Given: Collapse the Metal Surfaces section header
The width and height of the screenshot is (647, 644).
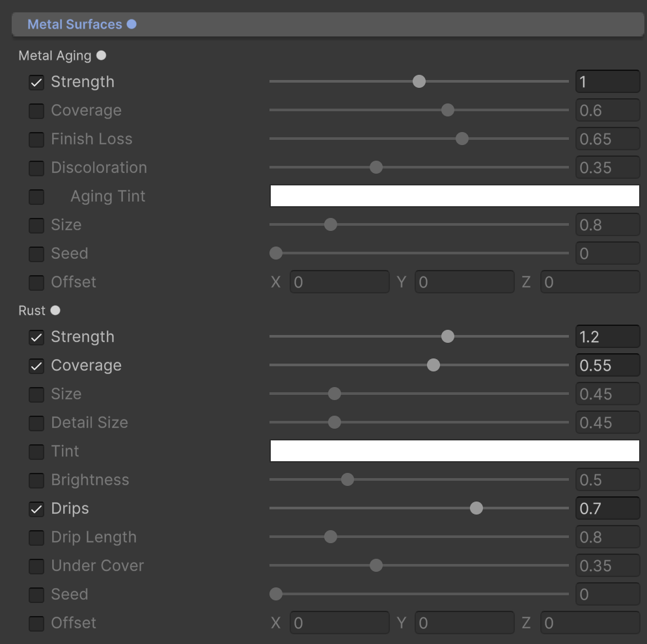Looking at the screenshot, I should pos(327,24).
